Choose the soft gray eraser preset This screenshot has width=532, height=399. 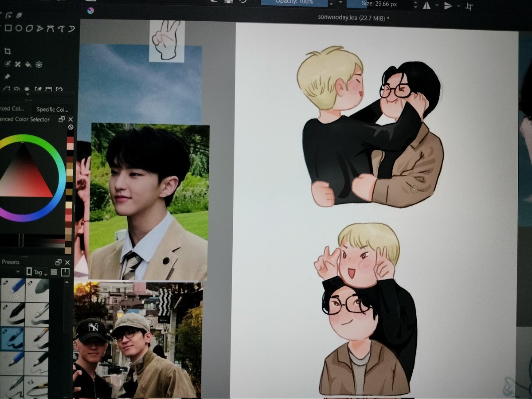[x=37, y=290]
